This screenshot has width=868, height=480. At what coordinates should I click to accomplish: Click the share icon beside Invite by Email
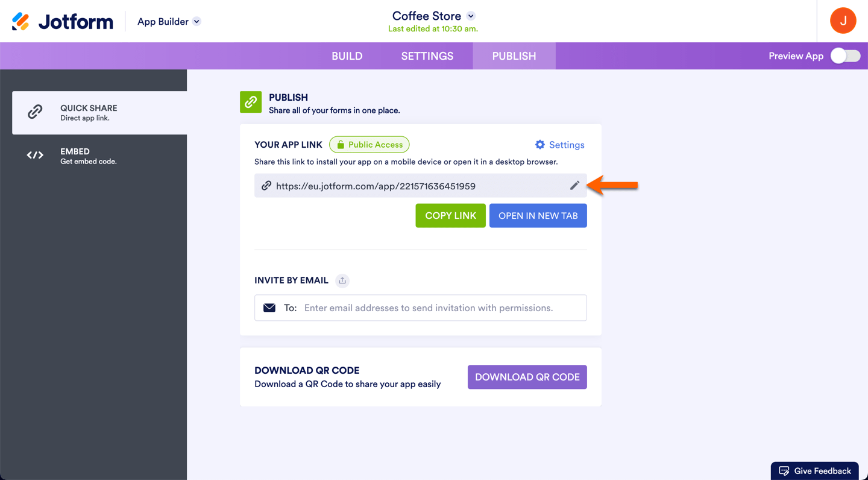pos(342,280)
